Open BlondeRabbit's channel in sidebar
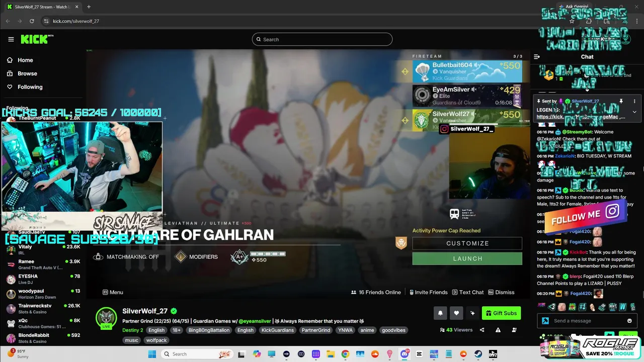The height and width of the screenshot is (362, 644). click(x=43, y=338)
